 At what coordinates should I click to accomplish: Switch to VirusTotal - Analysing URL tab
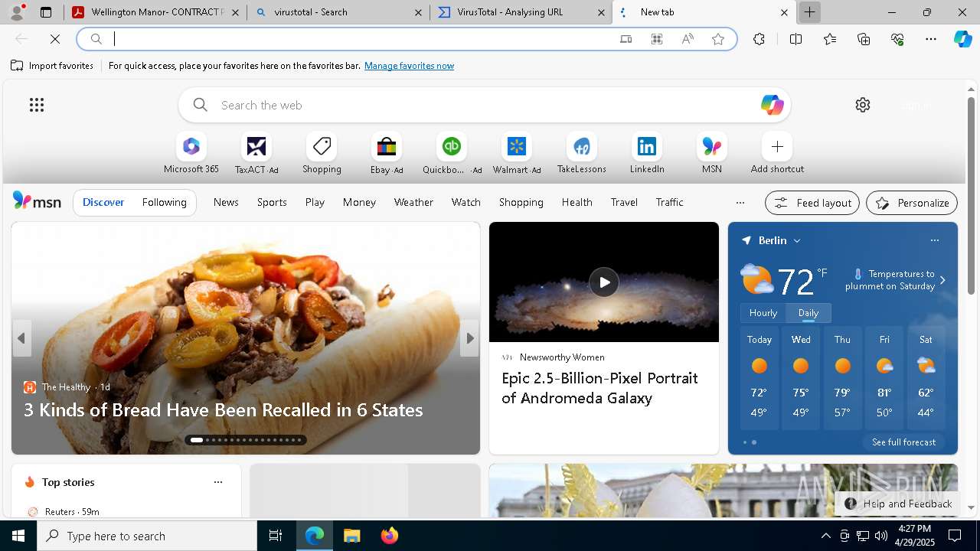tap(521, 12)
